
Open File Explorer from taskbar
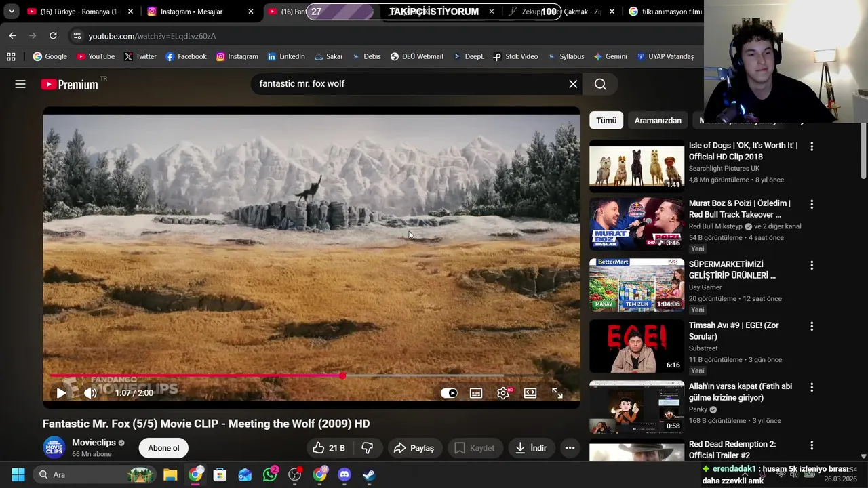pos(170,474)
